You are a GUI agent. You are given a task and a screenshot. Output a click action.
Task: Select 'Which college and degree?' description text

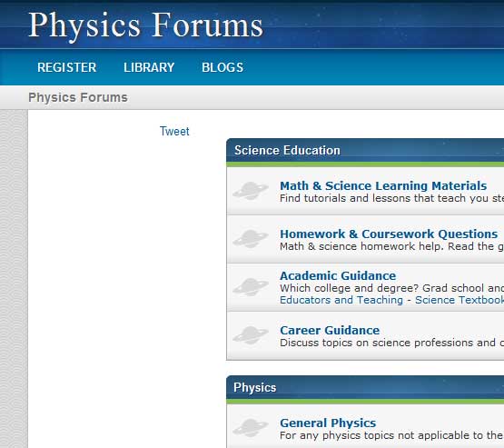[391, 288]
